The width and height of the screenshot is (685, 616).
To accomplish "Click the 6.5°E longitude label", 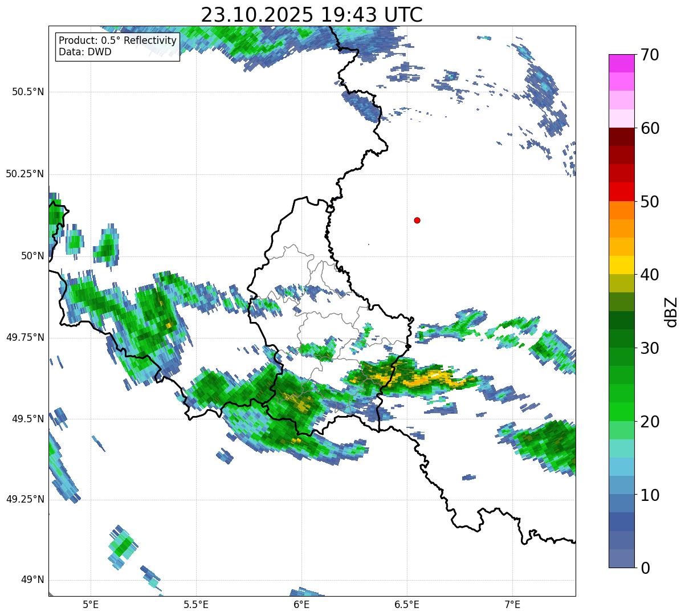I will [x=407, y=605].
